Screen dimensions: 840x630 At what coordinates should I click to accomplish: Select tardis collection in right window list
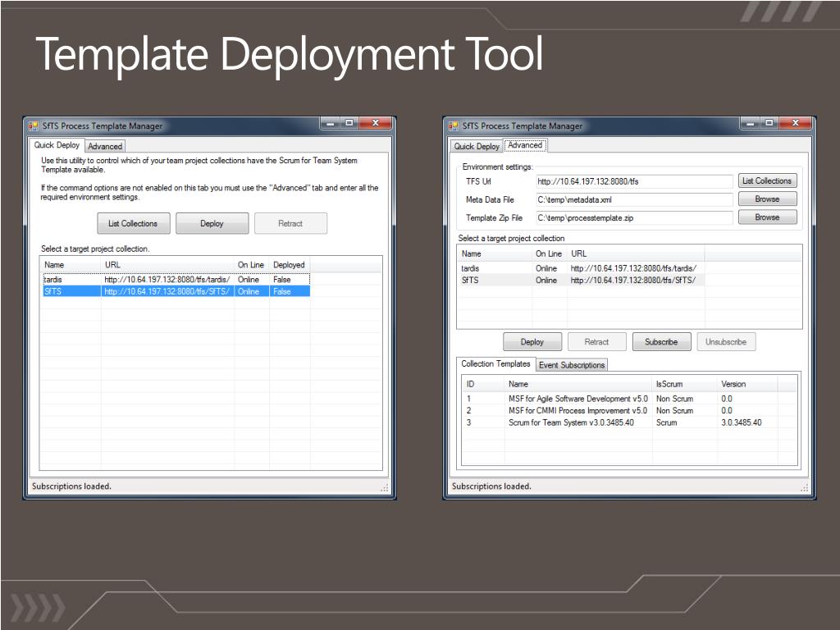tap(581, 268)
